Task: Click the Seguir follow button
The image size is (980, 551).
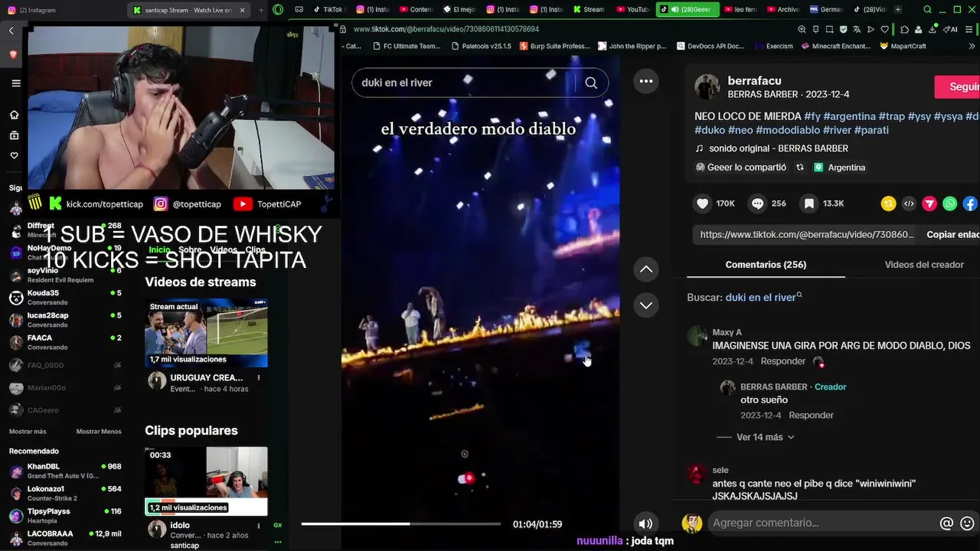Action: pyautogui.click(x=959, y=87)
